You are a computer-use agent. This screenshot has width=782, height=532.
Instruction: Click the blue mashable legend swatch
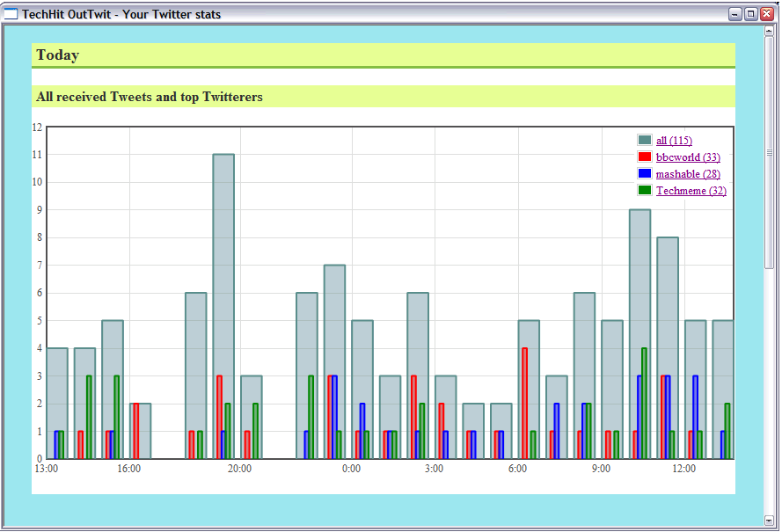(x=645, y=174)
